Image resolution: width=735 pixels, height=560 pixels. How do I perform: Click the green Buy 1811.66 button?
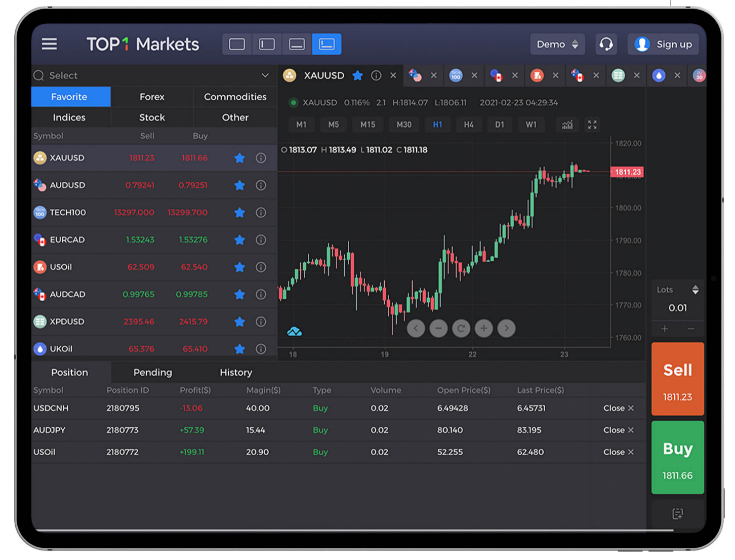point(677,457)
